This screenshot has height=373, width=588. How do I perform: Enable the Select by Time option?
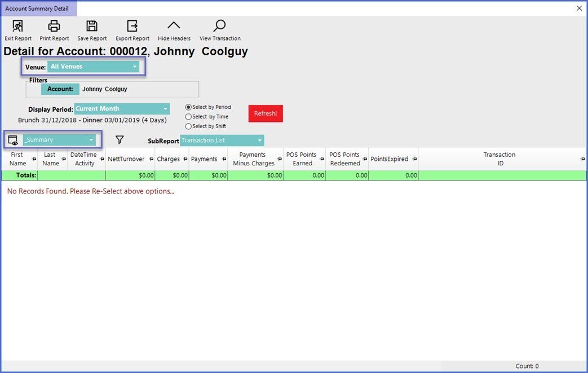(188, 117)
